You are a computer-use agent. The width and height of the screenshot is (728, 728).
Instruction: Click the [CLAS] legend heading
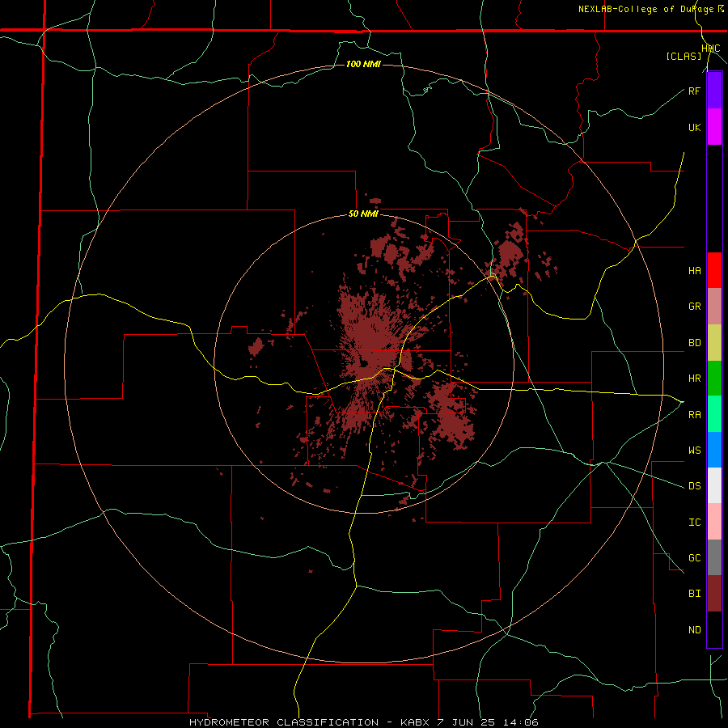pyautogui.click(x=684, y=56)
